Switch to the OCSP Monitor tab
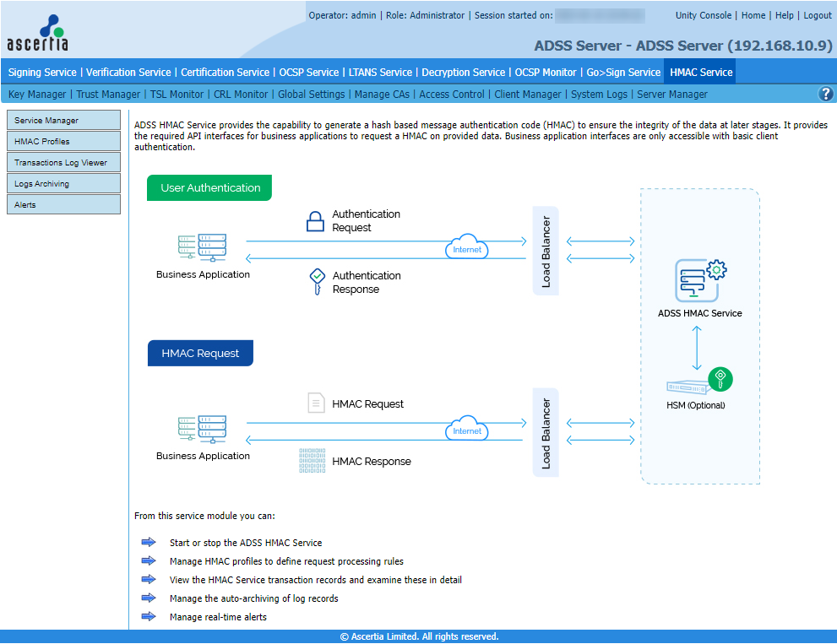Screen dimensions: 837x644 click(546, 73)
